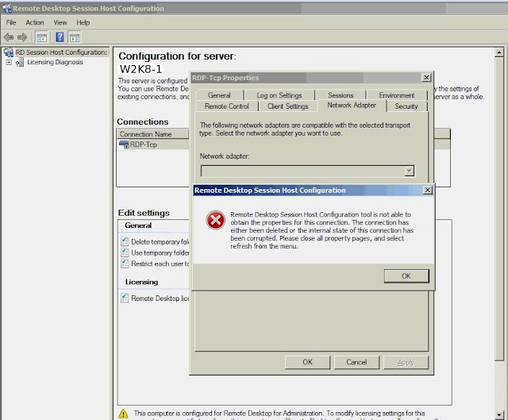Toggle the action pane toolbar icon
Viewport: 508px width, 420px height.
pos(75,37)
